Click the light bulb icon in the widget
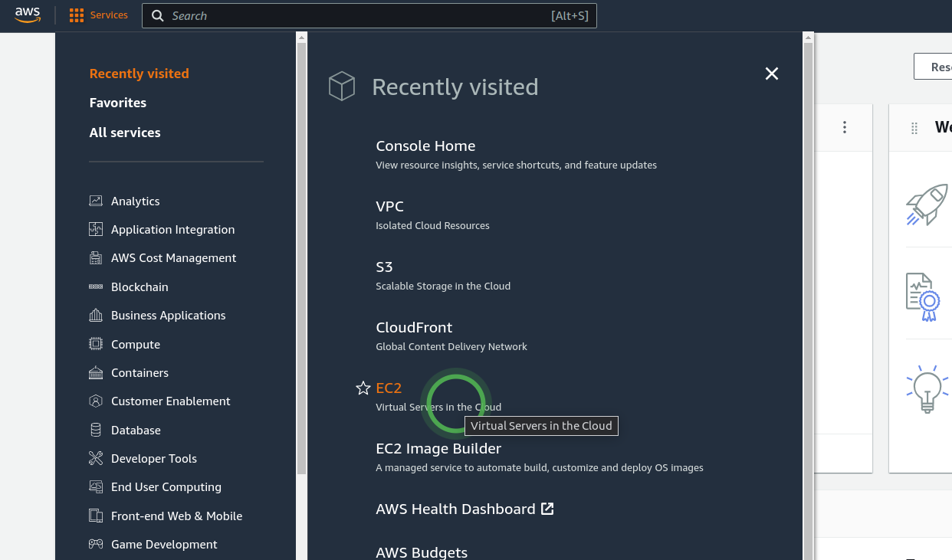Viewport: 952px width, 560px height. click(927, 388)
